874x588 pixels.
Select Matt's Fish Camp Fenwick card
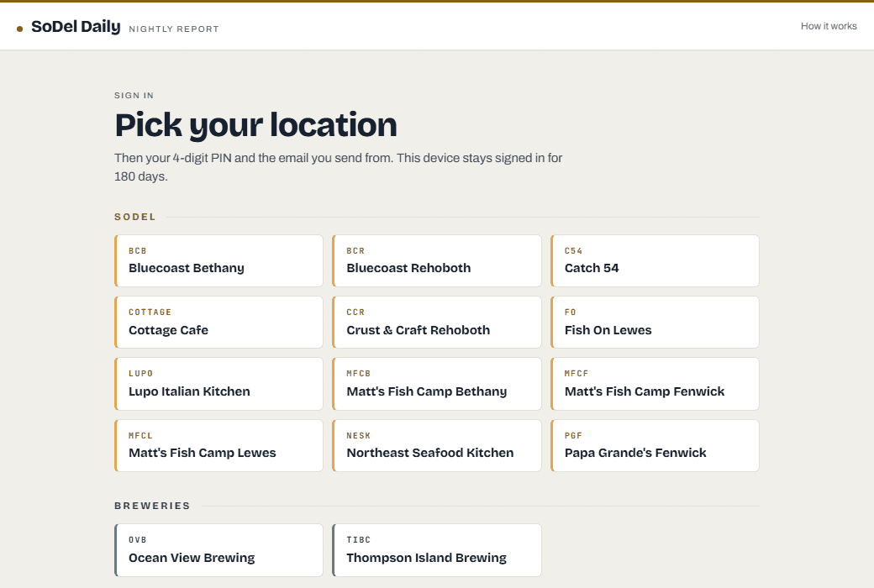pos(655,384)
